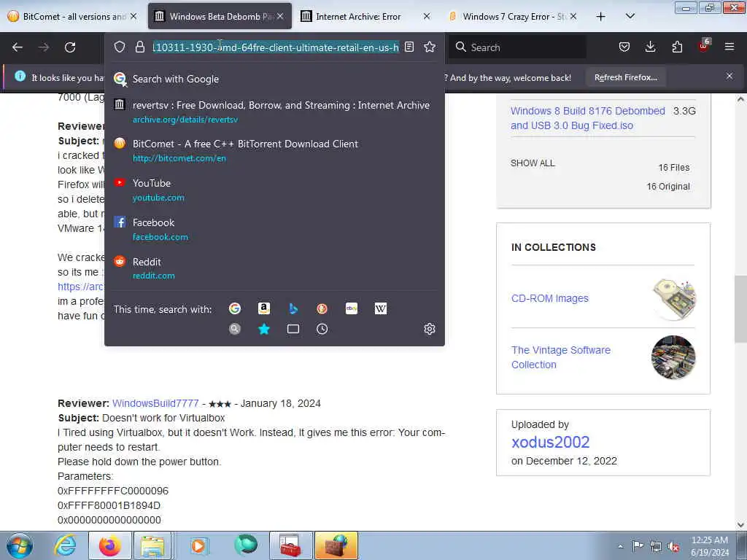Click the Search box in toolbar
The height and width of the screenshot is (560, 747).
pos(518,47)
